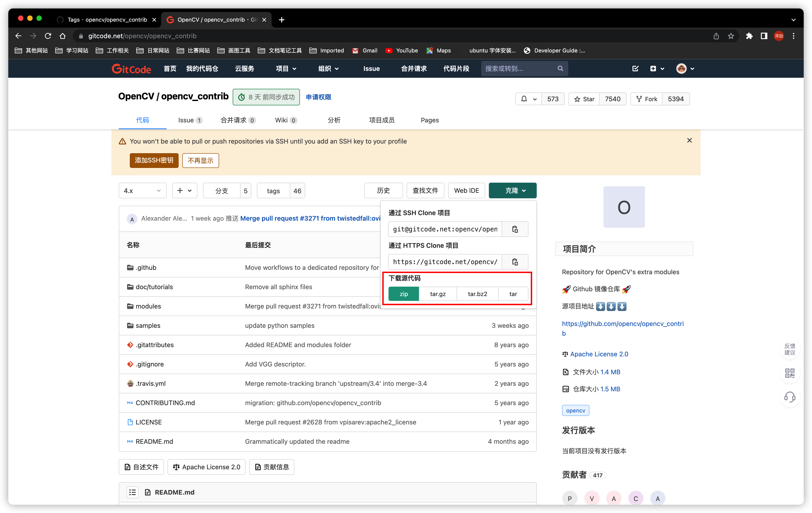Reload the page in browser
Viewport: 812px width, 513px height.
48,36
